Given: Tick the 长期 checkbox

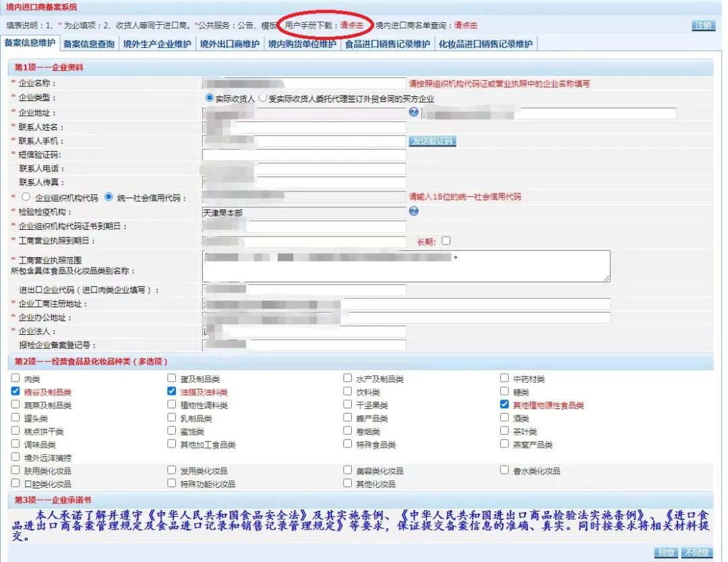Looking at the screenshot, I should (x=446, y=241).
